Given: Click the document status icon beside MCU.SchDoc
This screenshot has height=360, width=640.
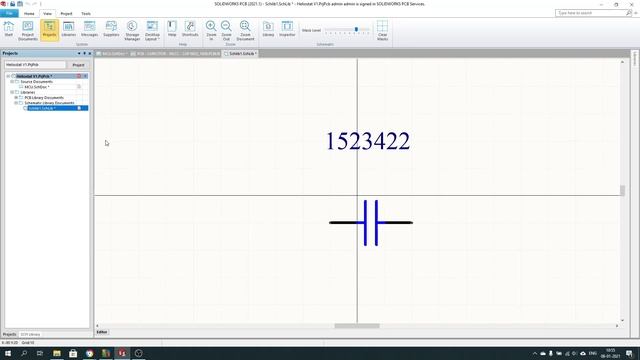Looking at the screenshot, I should 79,87.
